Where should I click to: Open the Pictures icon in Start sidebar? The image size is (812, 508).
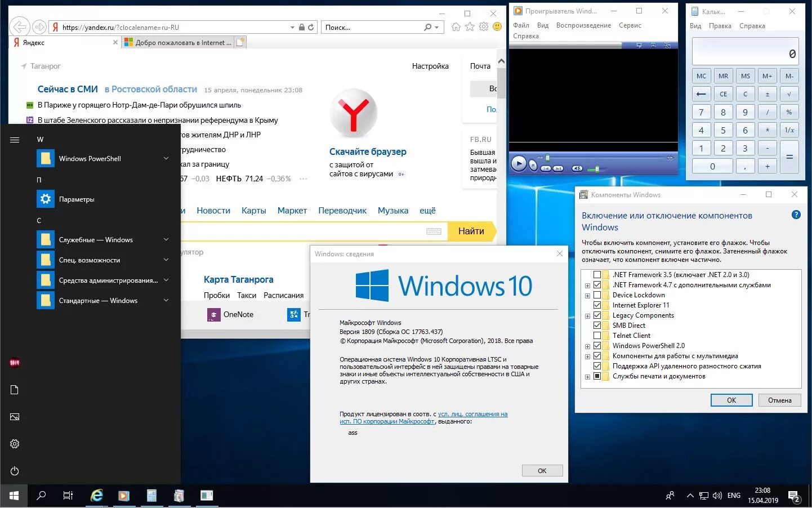[x=15, y=417]
